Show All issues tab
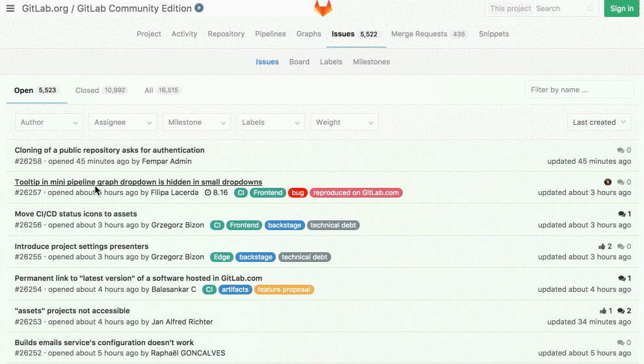The height and width of the screenshot is (364, 644). coord(162,90)
